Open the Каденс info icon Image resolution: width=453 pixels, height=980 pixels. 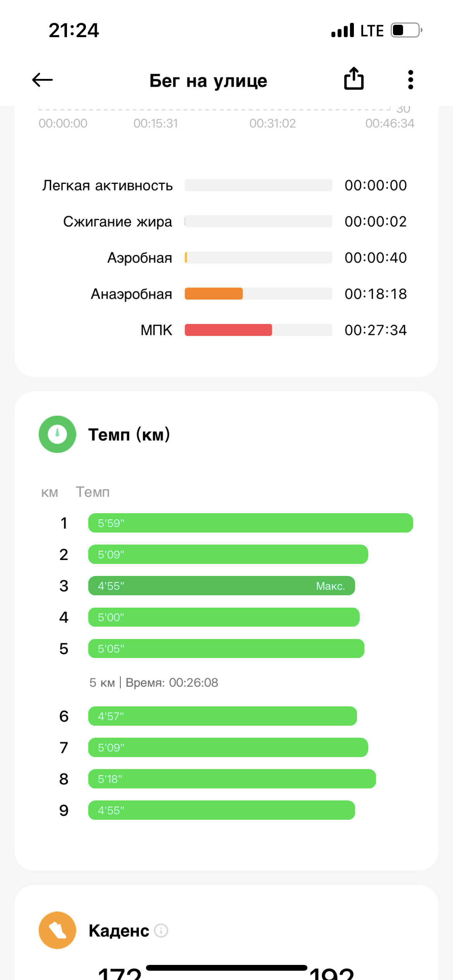click(x=161, y=930)
